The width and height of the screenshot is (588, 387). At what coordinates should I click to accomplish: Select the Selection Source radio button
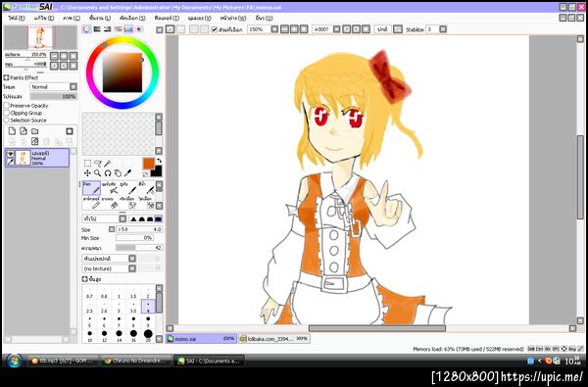click(7, 120)
